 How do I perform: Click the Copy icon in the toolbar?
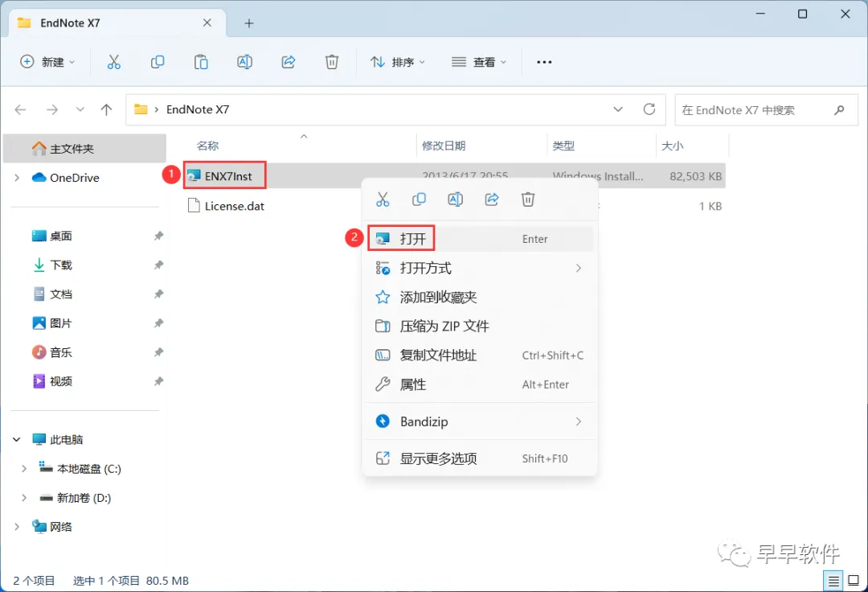pos(158,62)
